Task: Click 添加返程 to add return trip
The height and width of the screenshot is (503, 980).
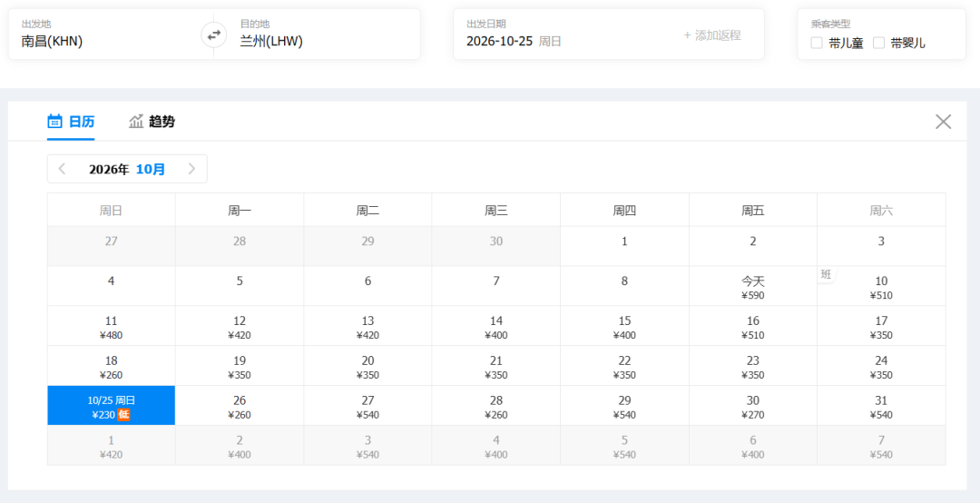Action: [712, 35]
